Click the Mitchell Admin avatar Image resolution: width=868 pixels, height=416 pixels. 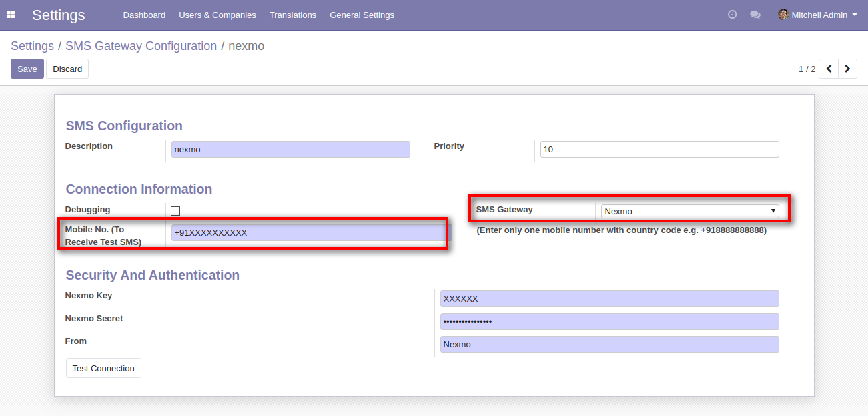click(x=783, y=15)
